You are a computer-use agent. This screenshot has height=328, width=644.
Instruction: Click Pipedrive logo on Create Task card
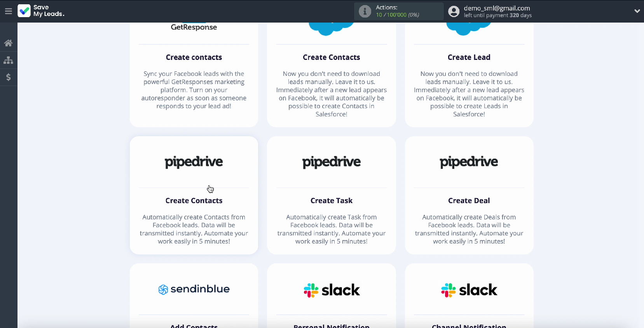332,162
